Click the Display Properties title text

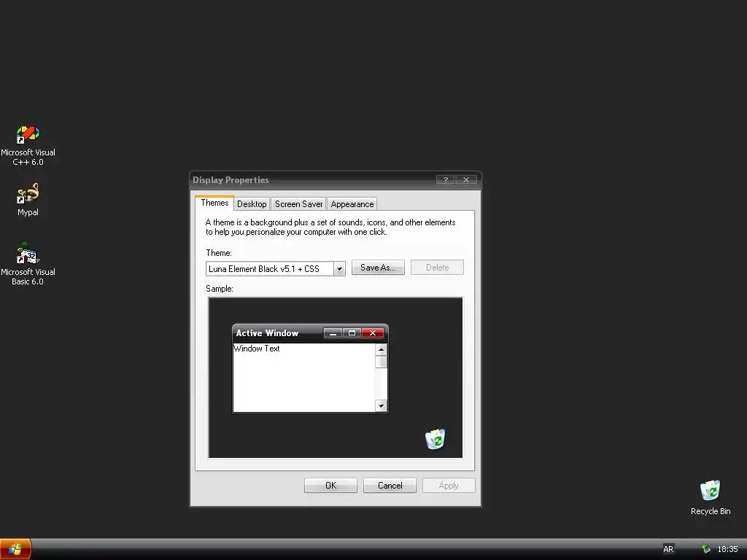[231, 180]
